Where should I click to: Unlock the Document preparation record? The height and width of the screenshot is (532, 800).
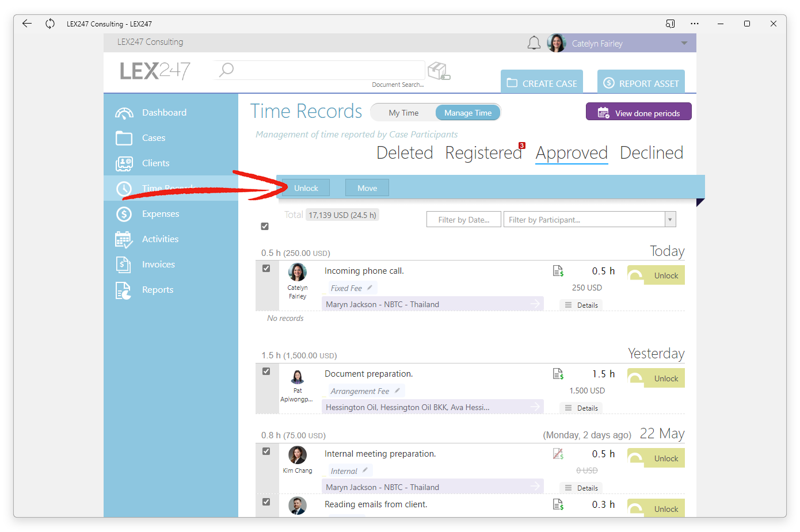coord(656,378)
